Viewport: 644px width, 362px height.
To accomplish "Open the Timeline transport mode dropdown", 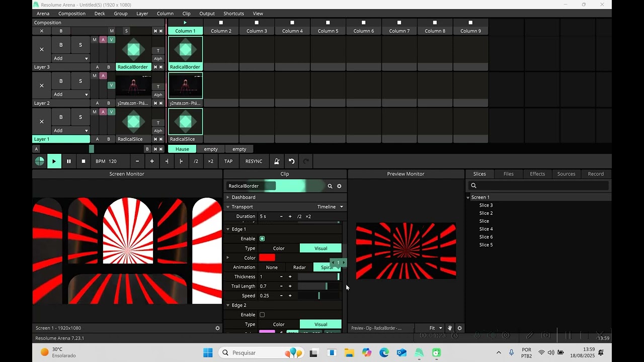I will point(330,207).
